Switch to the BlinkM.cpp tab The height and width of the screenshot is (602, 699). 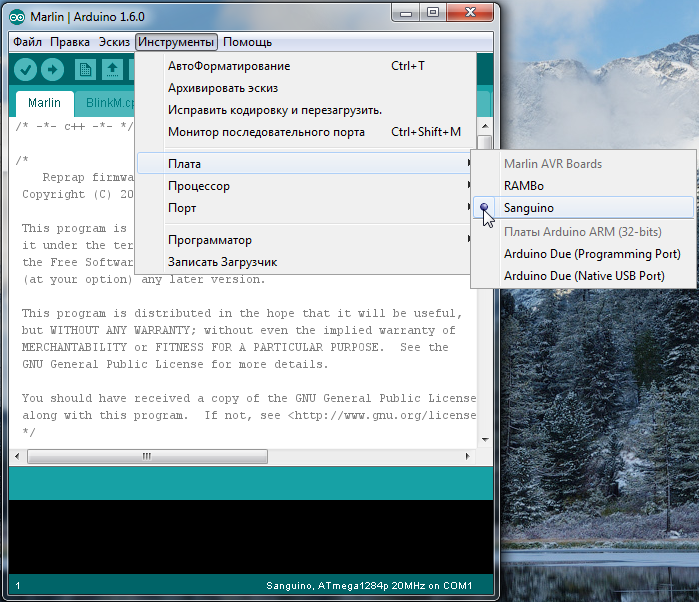(108, 103)
